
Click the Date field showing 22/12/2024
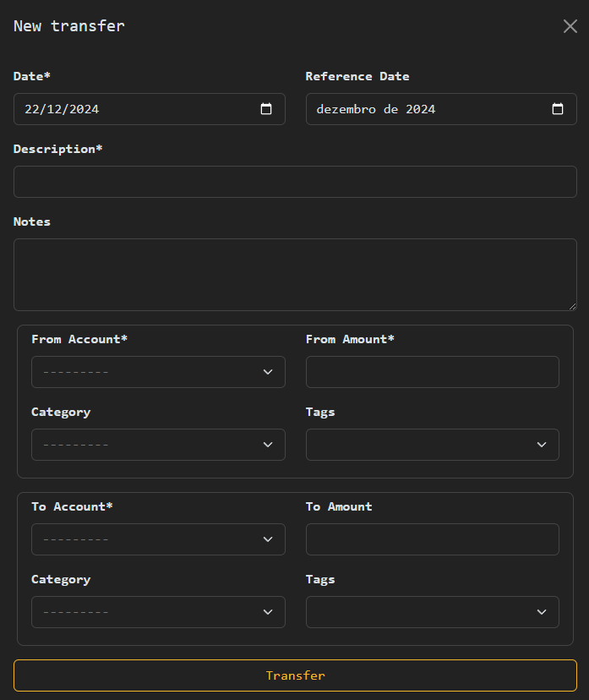tap(127, 109)
